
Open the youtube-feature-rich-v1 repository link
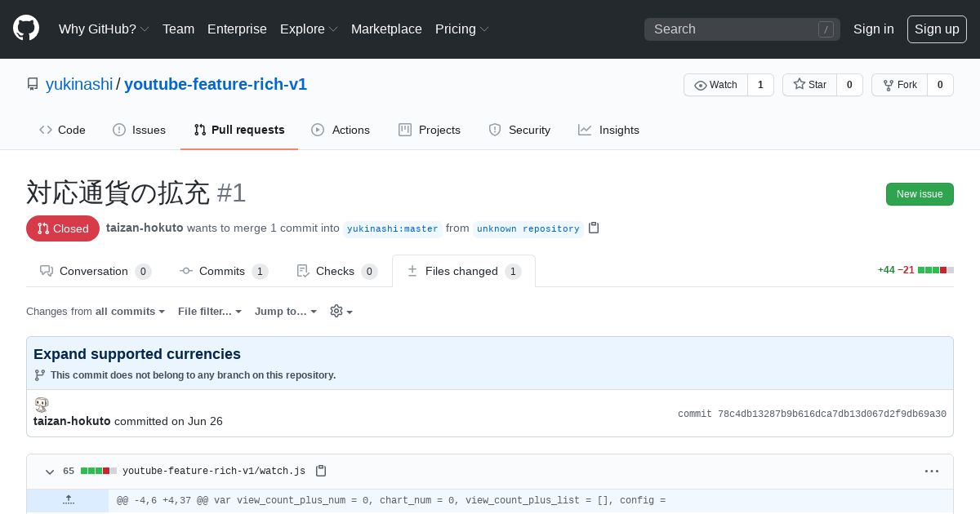[x=216, y=84]
